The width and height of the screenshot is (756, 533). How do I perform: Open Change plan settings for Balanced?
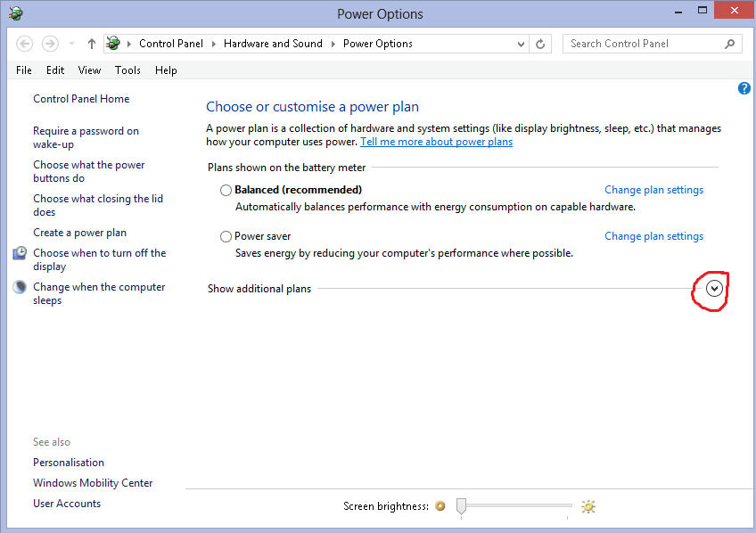pos(653,190)
